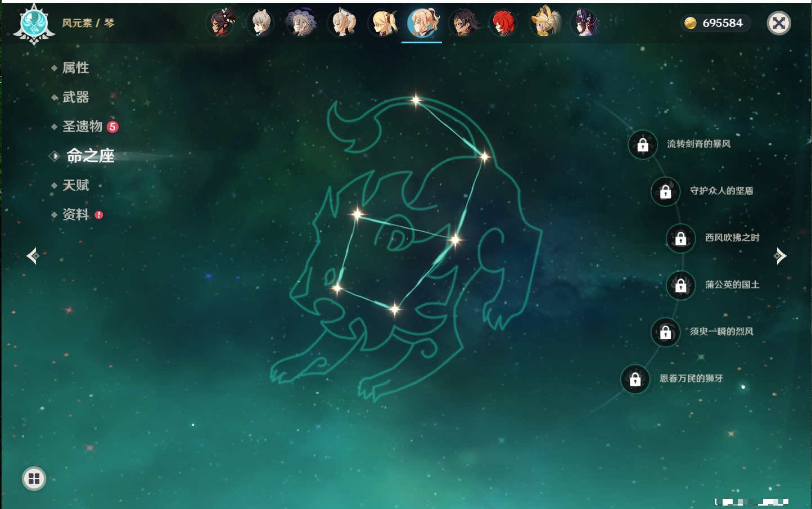Close the character screen with X
This screenshot has width=812, height=509.
coord(779,23)
